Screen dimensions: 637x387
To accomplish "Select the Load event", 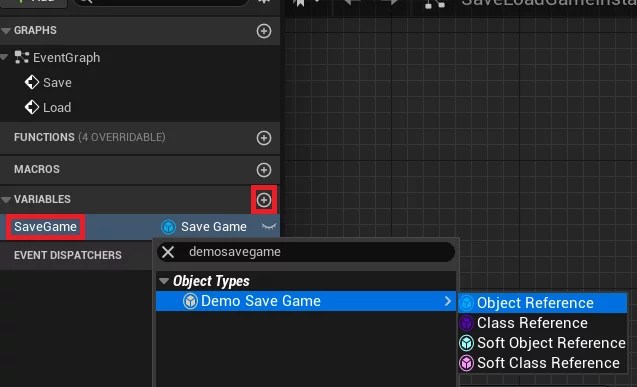I will [x=57, y=108].
